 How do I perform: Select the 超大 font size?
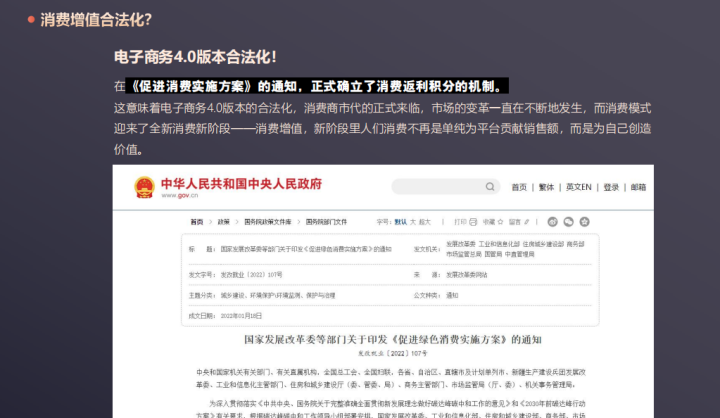[x=425, y=222]
